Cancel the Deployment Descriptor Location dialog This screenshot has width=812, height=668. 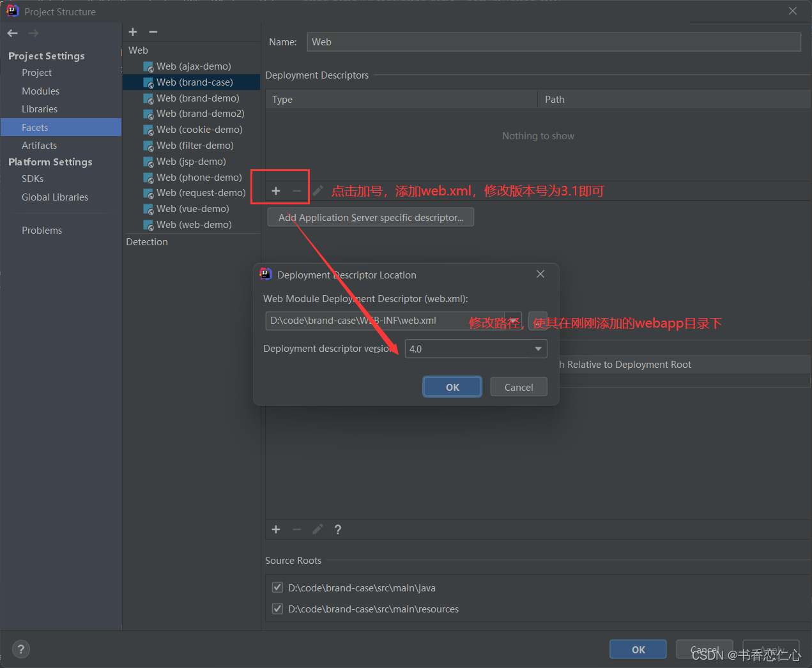point(519,387)
